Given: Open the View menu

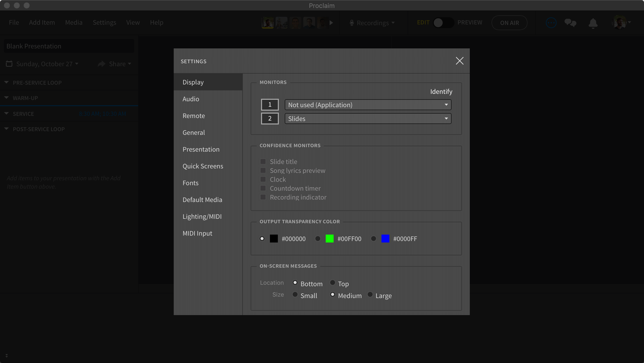Looking at the screenshot, I should 133,22.
